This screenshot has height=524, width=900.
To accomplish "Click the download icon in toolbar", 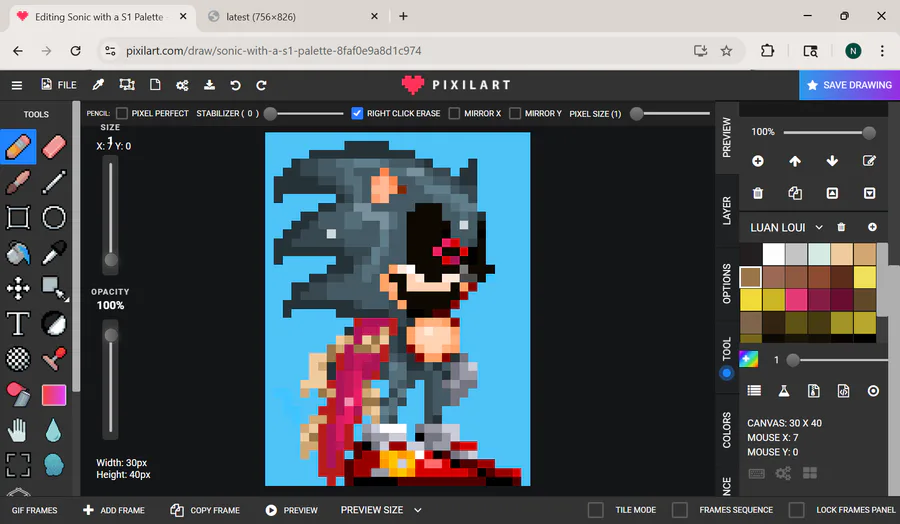I will click(x=210, y=85).
